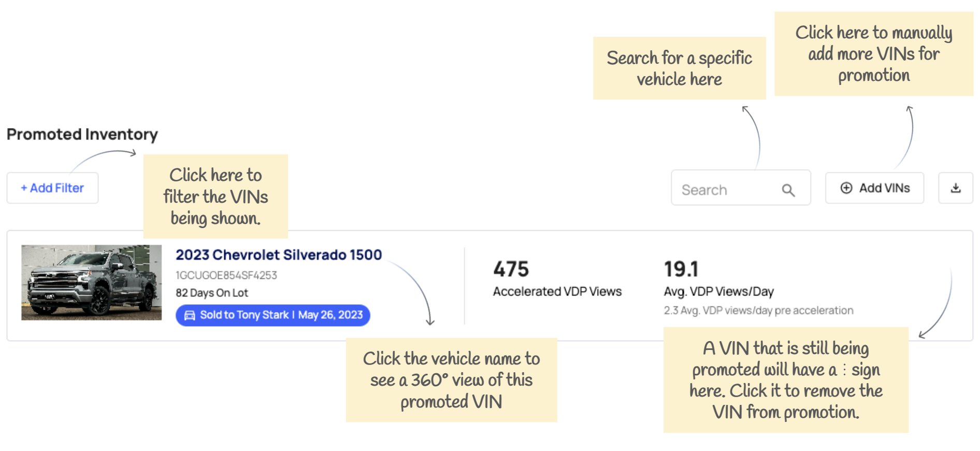This screenshot has height=451, width=980.
Task: Click the 82 Days On Lot text
Action: click(211, 293)
